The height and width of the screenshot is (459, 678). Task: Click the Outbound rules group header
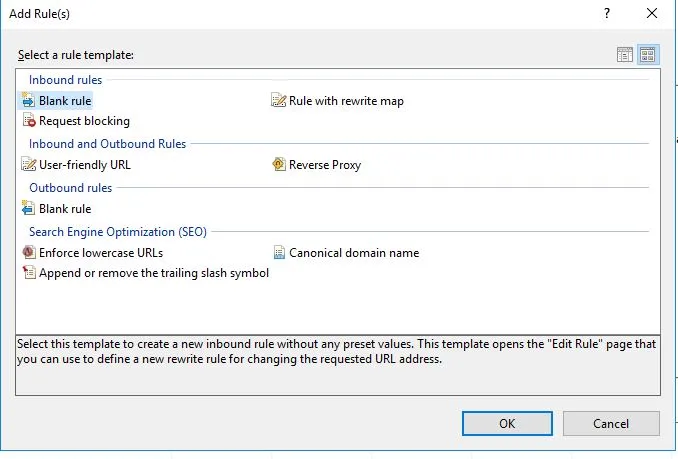pyautogui.click(x=70, y=188)
